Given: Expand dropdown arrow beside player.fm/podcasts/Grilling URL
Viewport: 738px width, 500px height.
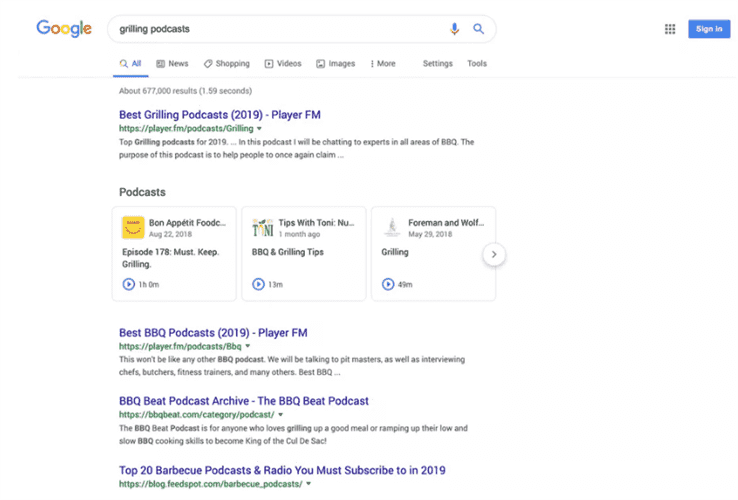Looking at the screenshot, I should [x=259, y=129].
